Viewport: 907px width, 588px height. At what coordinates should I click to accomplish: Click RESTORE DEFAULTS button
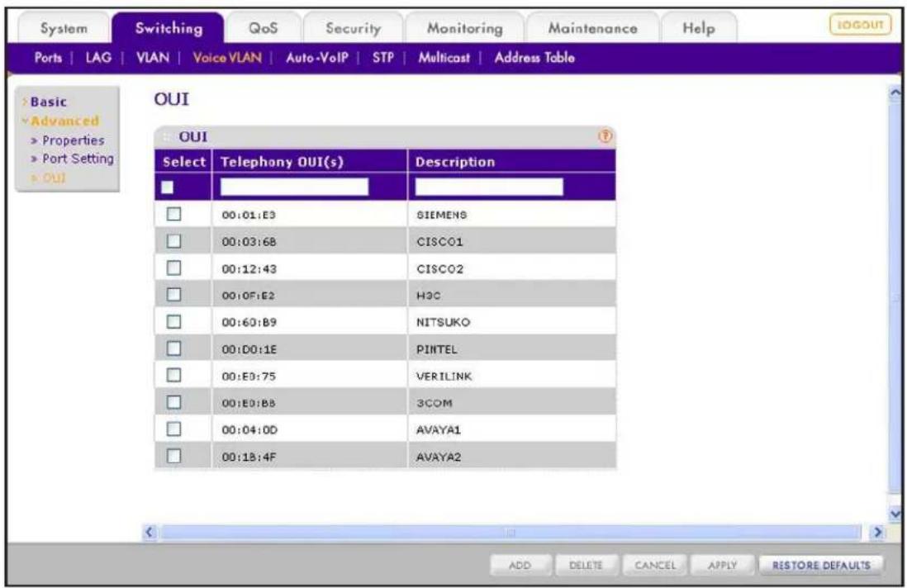[x=821, y=566]
